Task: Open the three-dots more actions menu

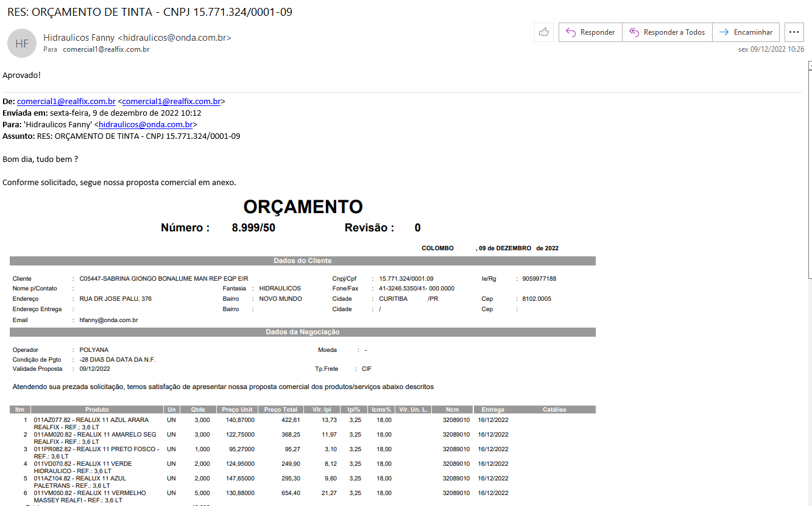Action: click(x=793, y=32)
